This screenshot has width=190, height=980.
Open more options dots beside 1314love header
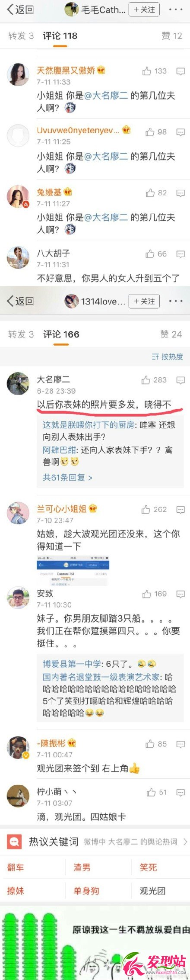pyautogui.click(x=176, y=301)
